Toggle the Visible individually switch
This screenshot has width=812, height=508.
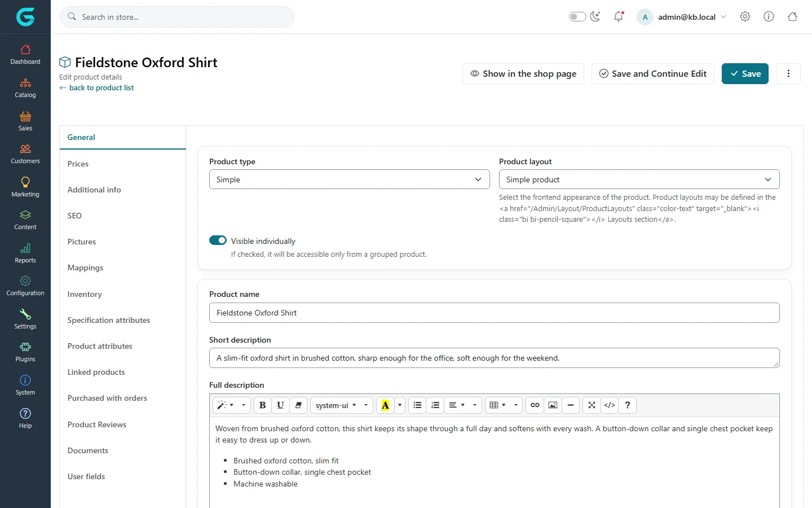(x=218, y=240)
